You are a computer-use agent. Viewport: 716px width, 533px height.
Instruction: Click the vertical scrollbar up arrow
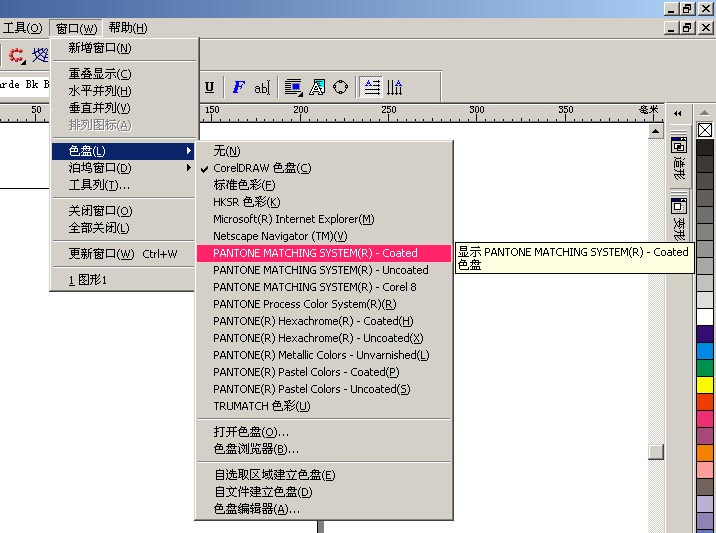coord(656,131)
